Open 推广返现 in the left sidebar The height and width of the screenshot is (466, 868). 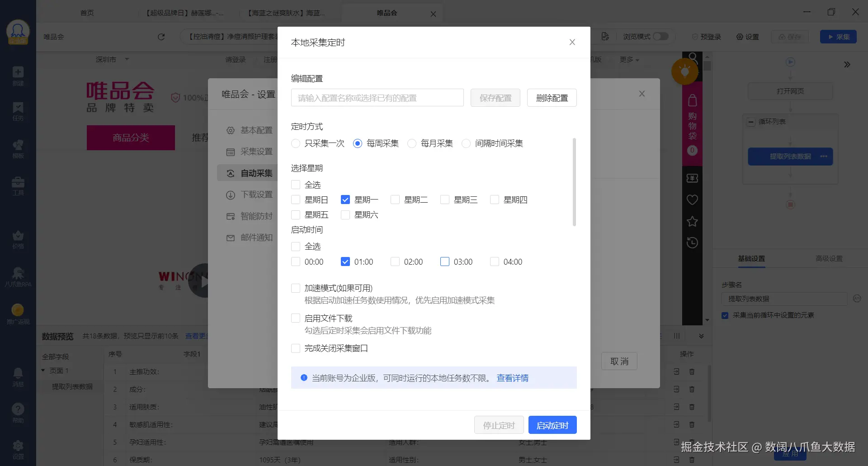click(x=18, y=314)
